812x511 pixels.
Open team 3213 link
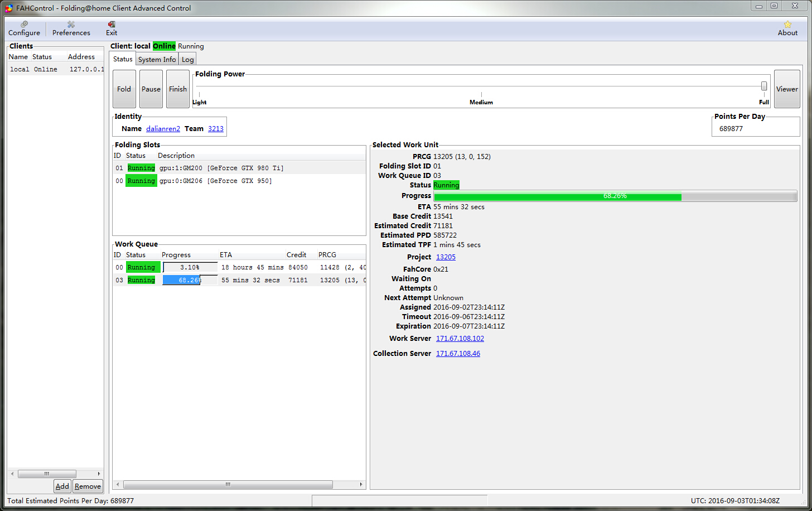point(216,129)
